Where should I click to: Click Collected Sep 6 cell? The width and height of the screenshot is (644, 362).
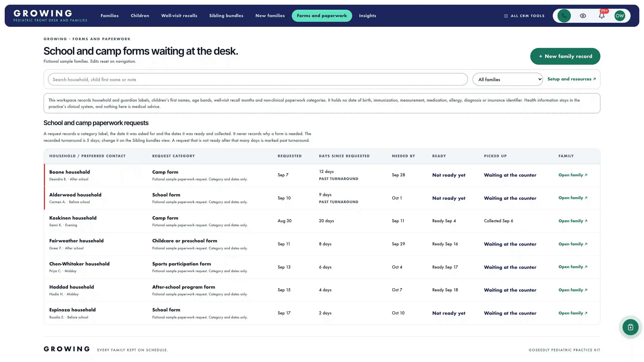(498, 221)
